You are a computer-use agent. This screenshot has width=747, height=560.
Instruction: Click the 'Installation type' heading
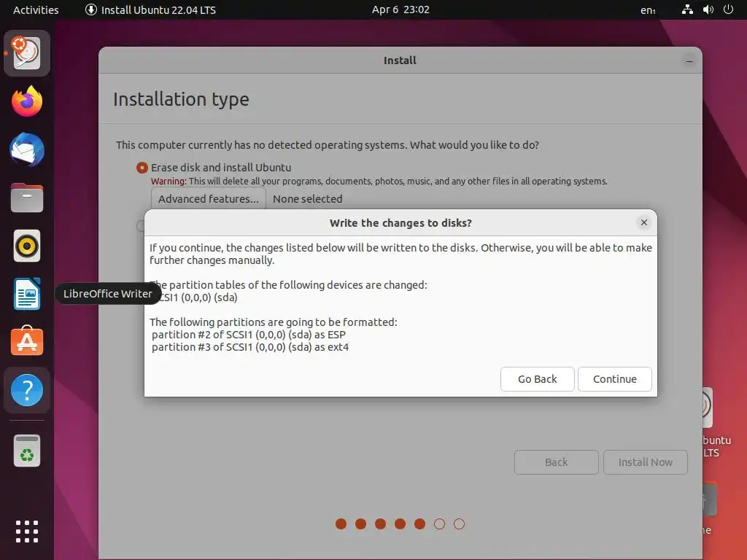pyautogui.click(x=181, y=99)
